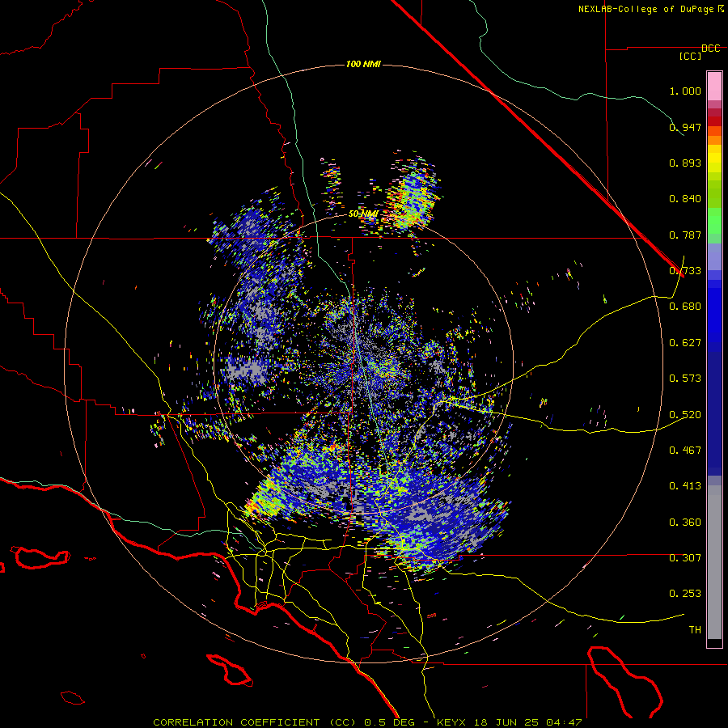
Task: Click the 0.627 color scale value
Action: (685, 343)
